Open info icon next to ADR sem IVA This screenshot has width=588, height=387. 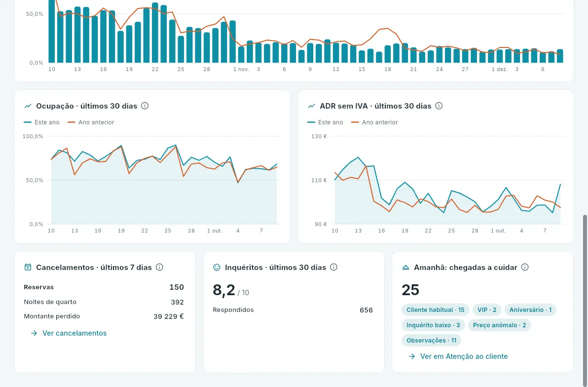pyautogui.click(x=439, y=106)
